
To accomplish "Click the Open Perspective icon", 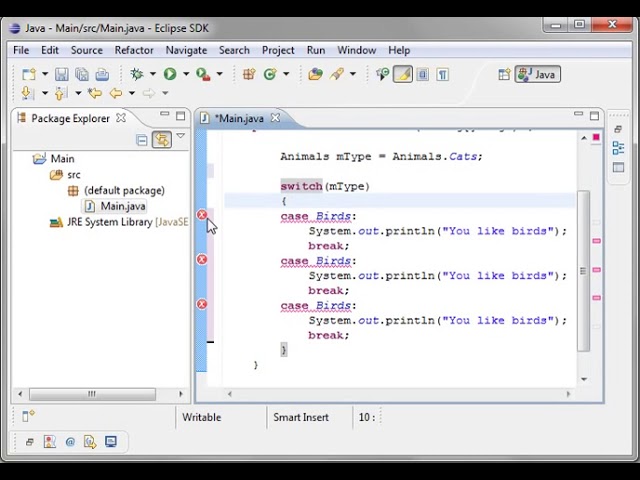I will (504, 74).
